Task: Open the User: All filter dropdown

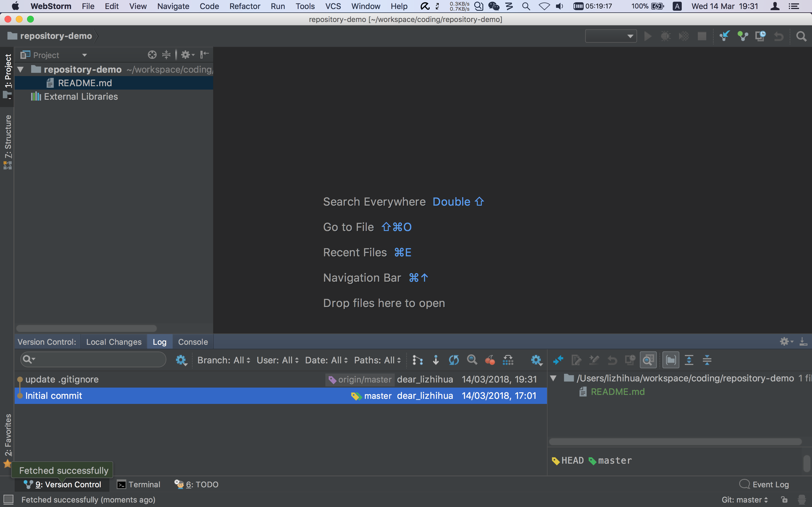Action: coord(277,360)
